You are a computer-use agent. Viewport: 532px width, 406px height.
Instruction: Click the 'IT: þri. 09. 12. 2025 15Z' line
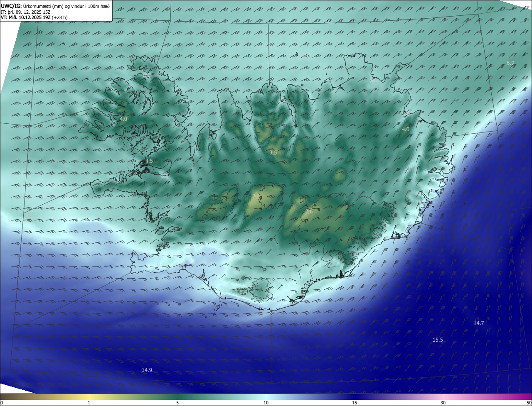pyautogui.click(x=26, y=12)
